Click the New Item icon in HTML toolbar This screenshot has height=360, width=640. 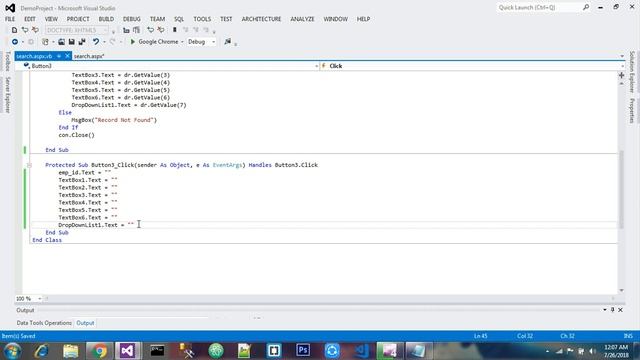point(14,30)
